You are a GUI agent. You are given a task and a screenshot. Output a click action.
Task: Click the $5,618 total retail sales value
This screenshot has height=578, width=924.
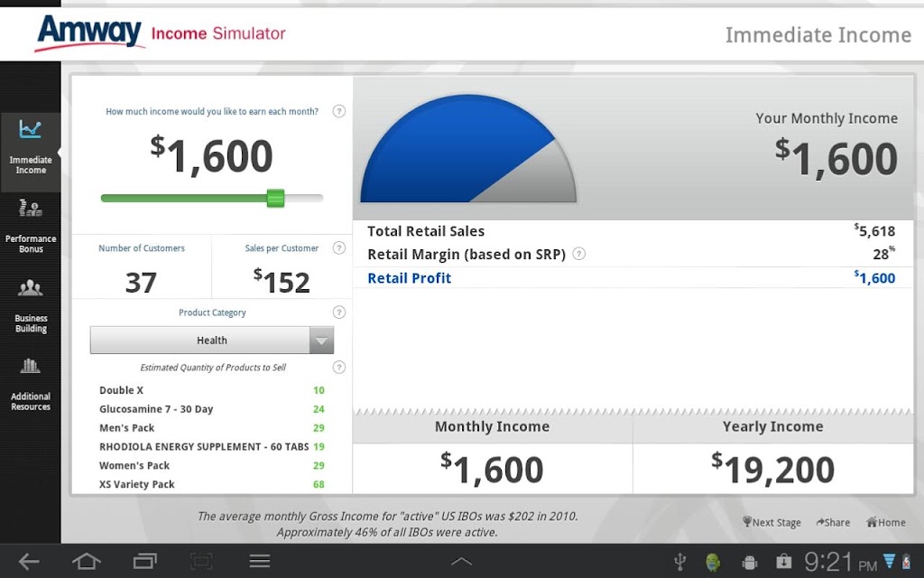coord(874,230)
